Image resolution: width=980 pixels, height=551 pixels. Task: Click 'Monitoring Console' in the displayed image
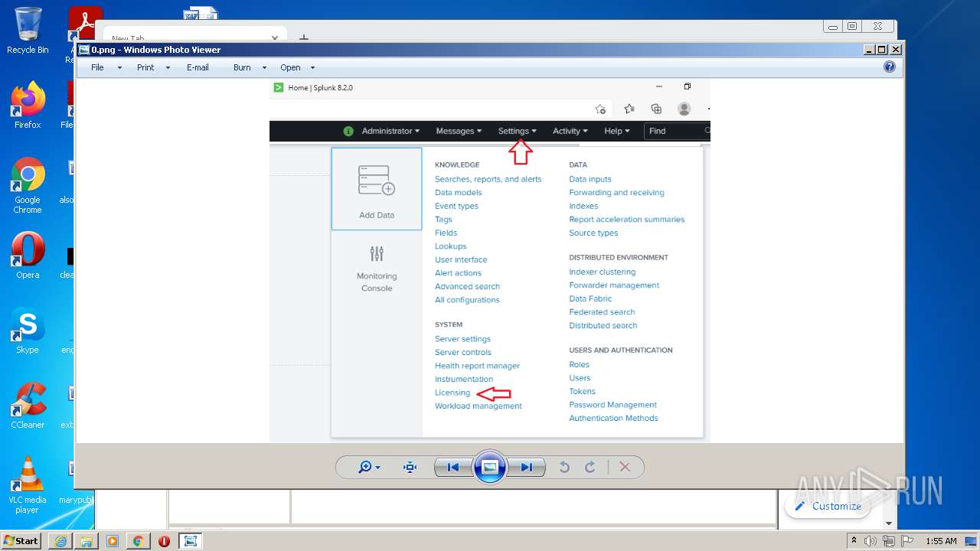(377, 269)
